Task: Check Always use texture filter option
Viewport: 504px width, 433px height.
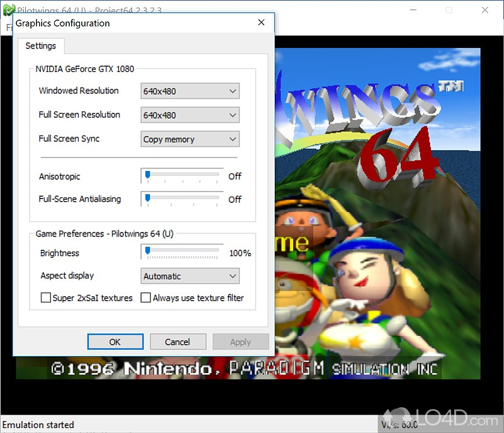Action: click(146, 297)
